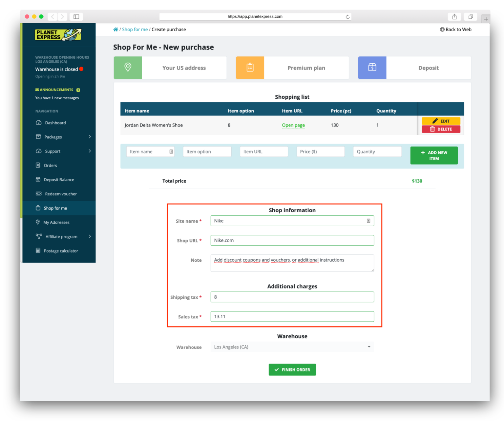
Task: Click the Safari share icon
Action: (x=454, y=17)
